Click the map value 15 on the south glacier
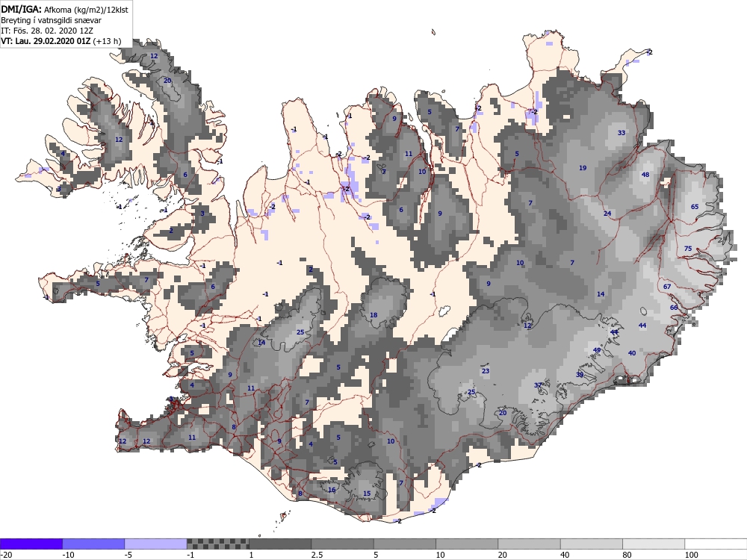This screenshot has width=747, height=560. (x=367, y=494)
